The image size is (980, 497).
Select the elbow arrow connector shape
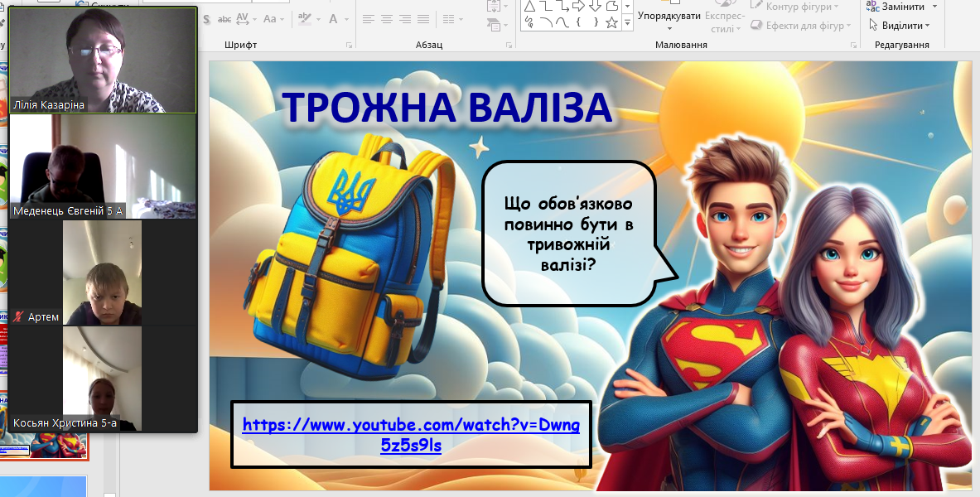[x=562, y=7]
